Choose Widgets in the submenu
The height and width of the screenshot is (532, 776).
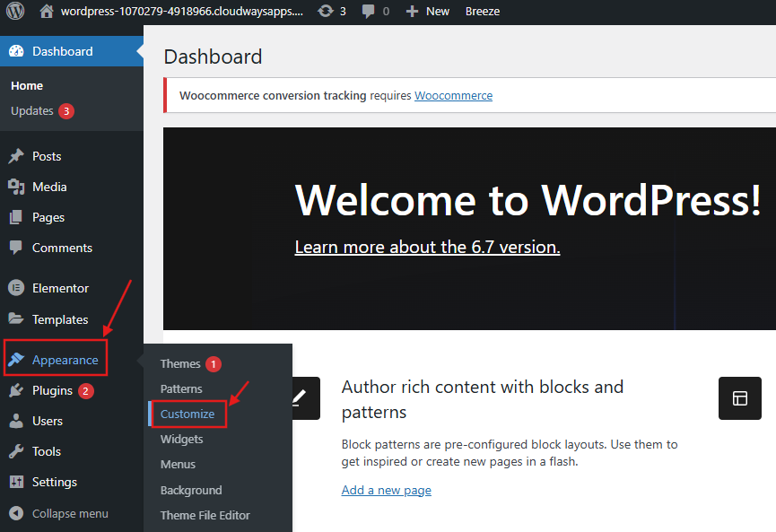[181, 439]
